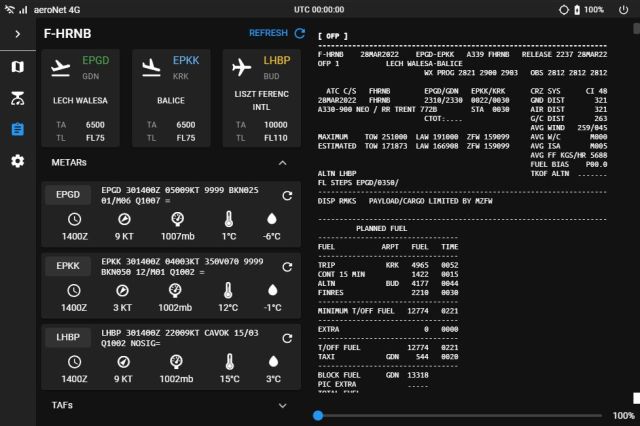Click the Wi-Fi signal icon beside aeroNet 4G

pos(9,9)
